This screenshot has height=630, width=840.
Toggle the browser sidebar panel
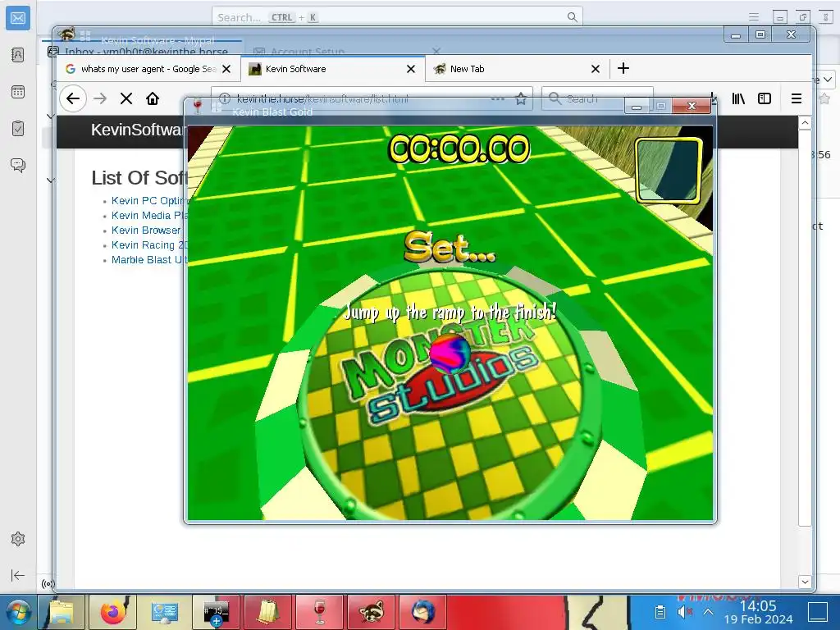tap(765, 98)
